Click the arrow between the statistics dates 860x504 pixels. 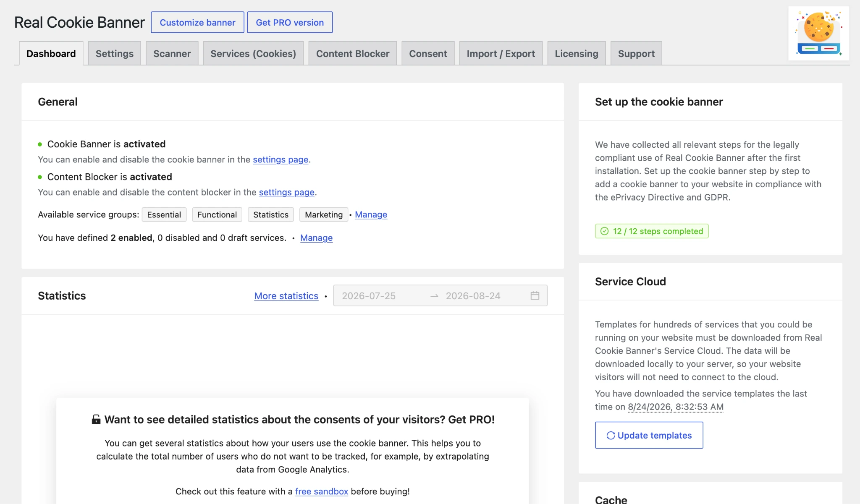[434, 296]
